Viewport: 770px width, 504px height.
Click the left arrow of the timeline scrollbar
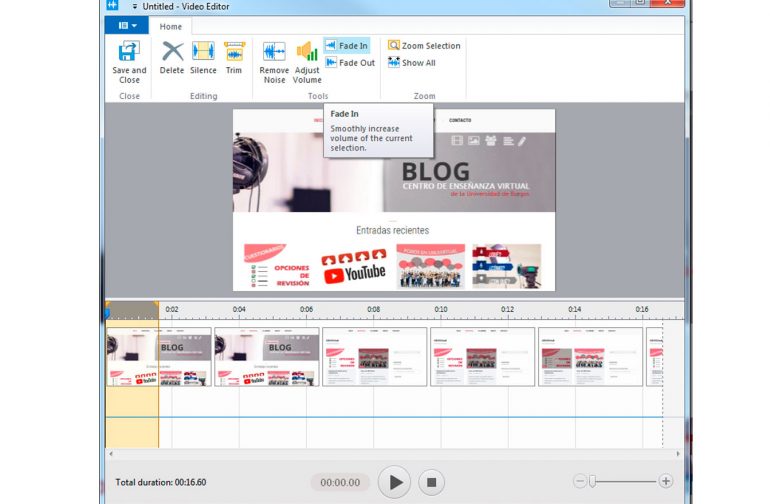coord(111,454)
